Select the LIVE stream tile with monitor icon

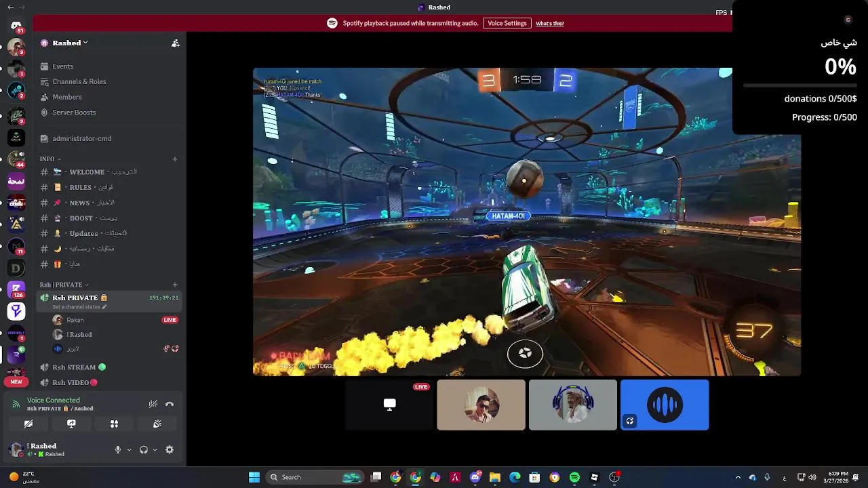coord(390,405)
